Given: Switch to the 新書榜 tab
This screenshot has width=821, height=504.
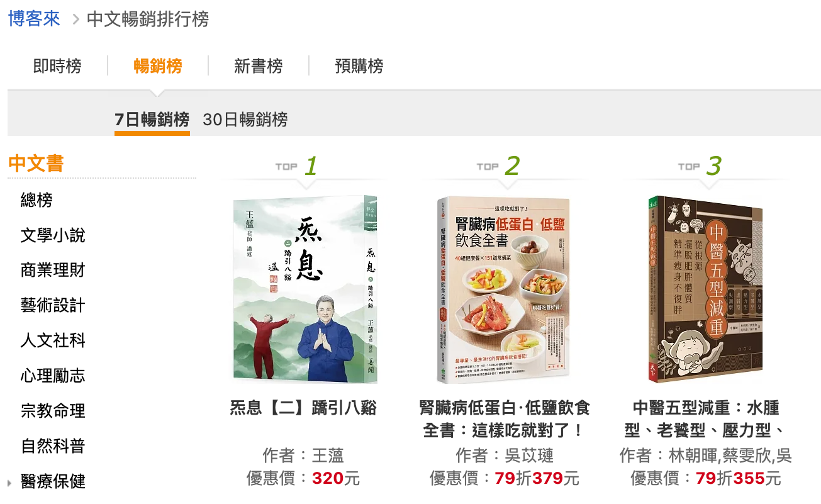Looking at the screenshot, I should pyautogui.click(x=259, y=66).
